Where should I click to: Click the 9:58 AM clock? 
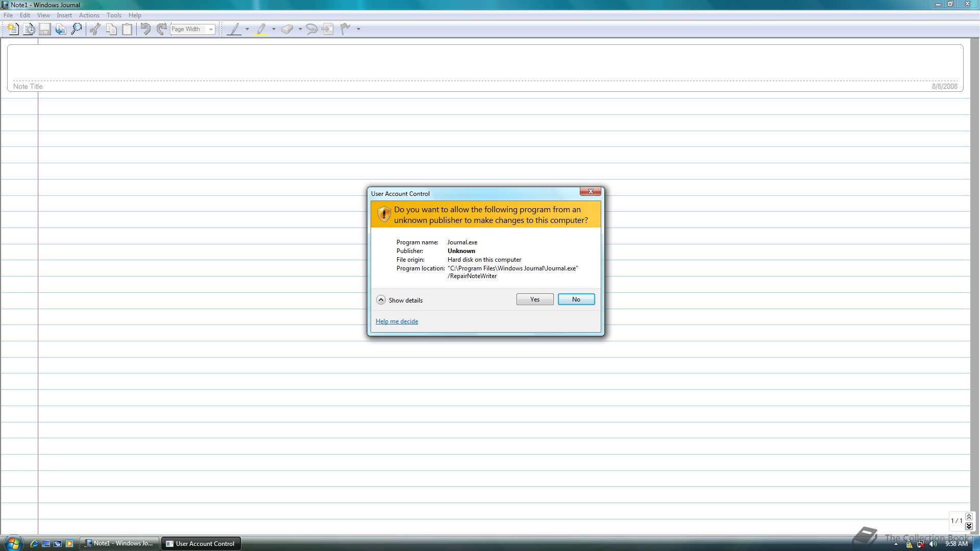[x=957, y=544]
